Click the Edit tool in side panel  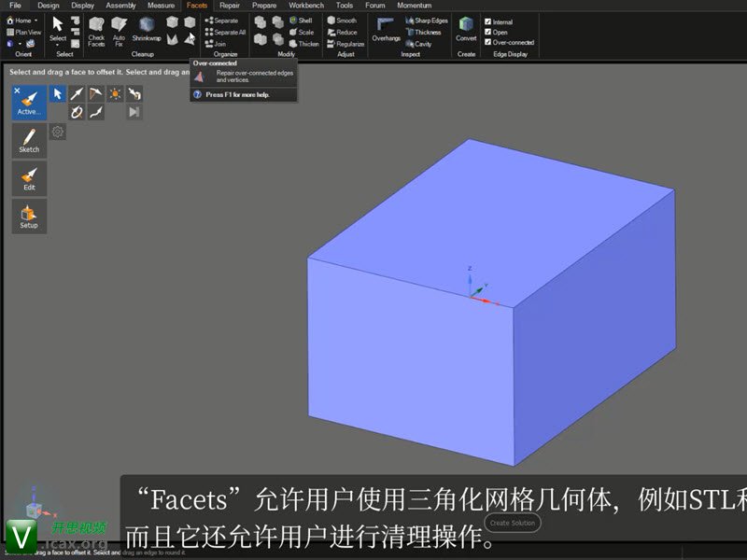pos(29,177)
